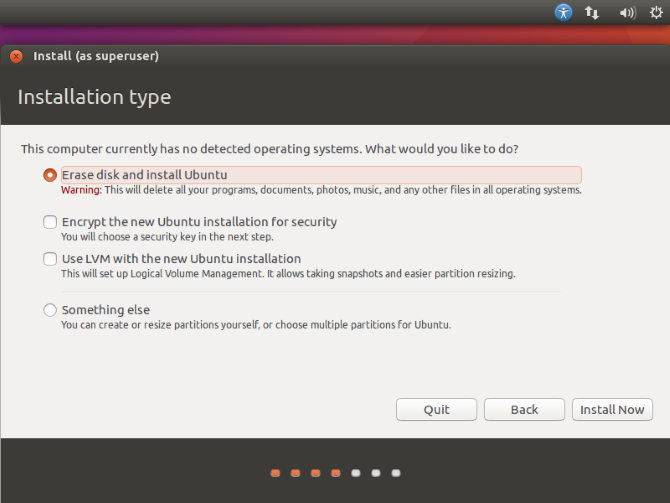Click the first white progress dot

pos(356,473)
